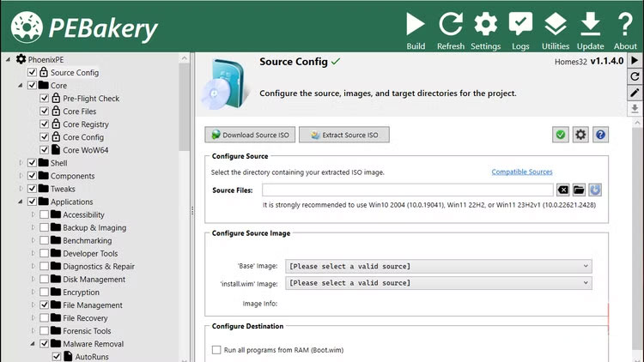Enable Run all programs from RAM
Image resolution: width=644 pixels, height=362 pixels.
(x=216, y=350)
